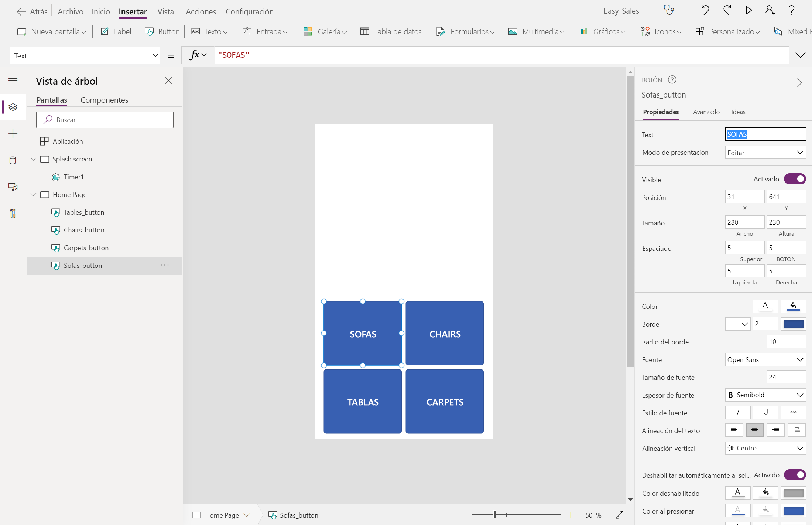Click the Buscar search field
The width and height of the screenshot is (812, 525).
pyautogui.click(x=105, y=120)
